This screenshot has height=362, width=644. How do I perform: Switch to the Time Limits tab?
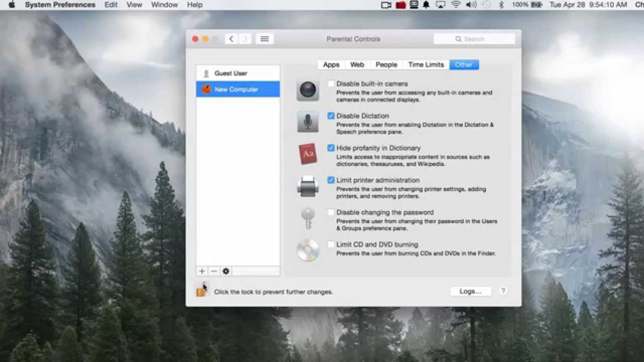coord(426,65)
